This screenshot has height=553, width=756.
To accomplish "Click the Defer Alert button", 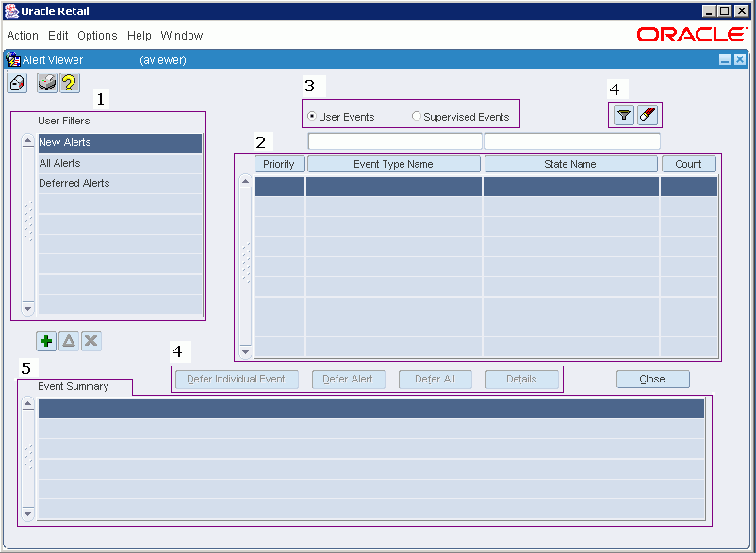I will 348,379.
